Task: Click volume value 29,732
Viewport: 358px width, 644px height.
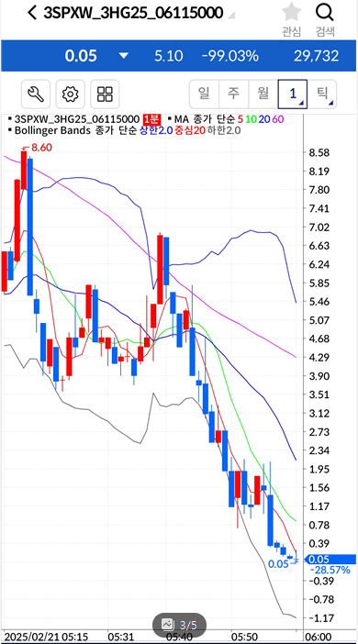Action: coord(316,56)
